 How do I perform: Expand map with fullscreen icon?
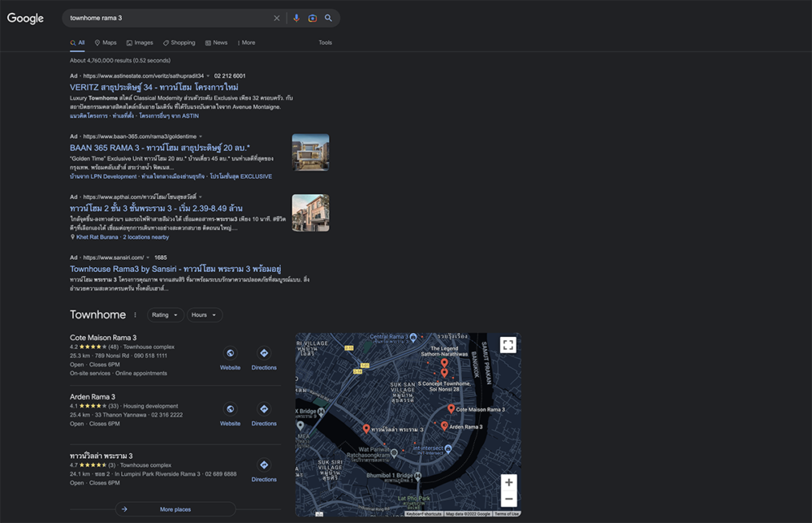coord(508,345)
